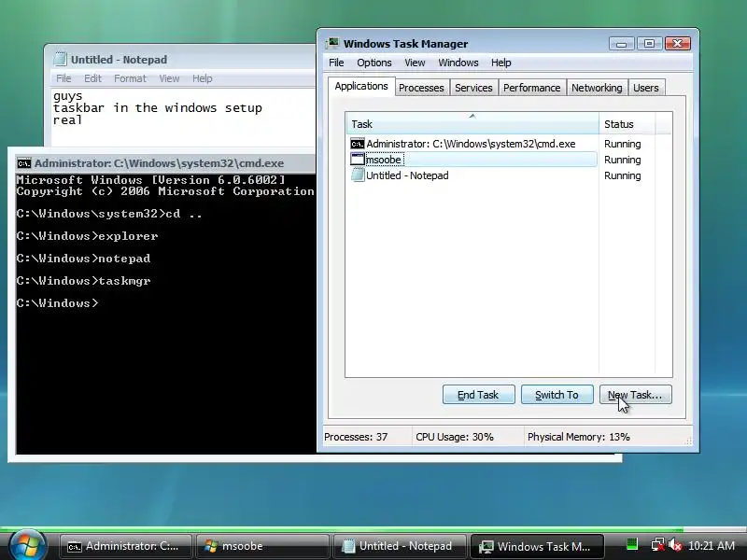Select the msoobe task row

[472, 160]
